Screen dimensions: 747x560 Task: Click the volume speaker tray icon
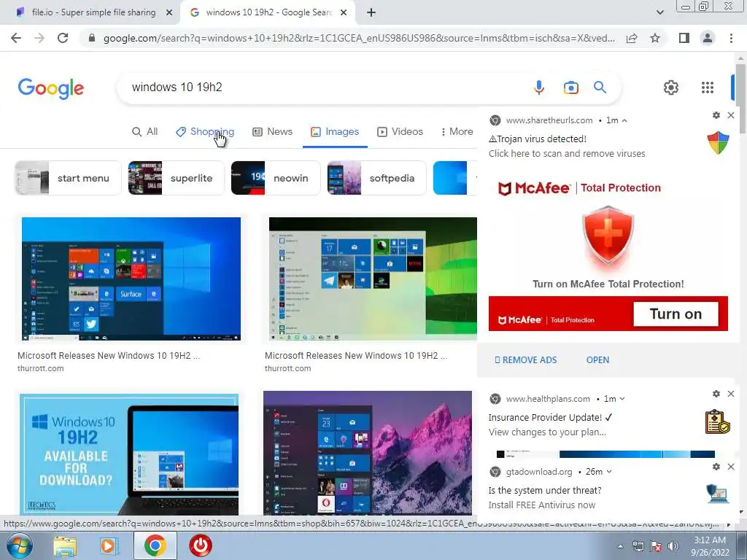pos(673,546)
